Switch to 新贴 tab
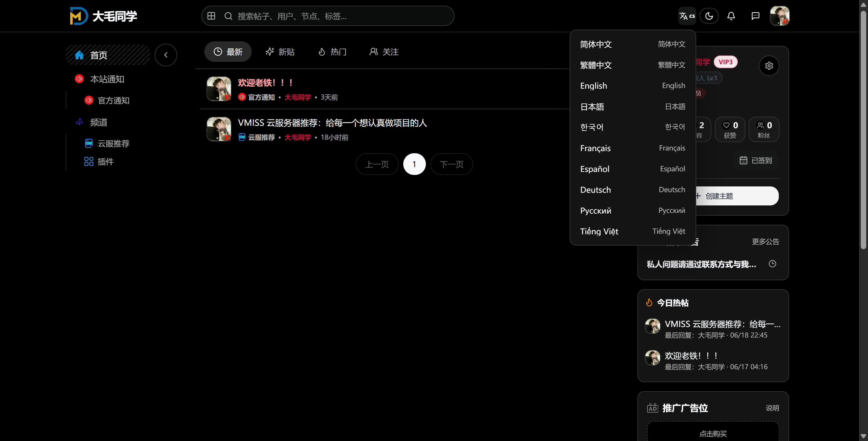This screenshot has height=441, width=868. click(280, 52)
